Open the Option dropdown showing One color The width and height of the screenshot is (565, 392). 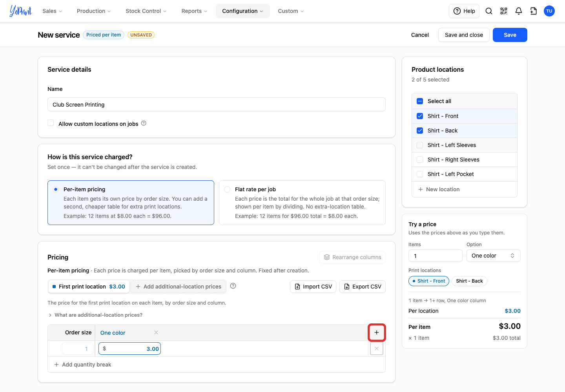[x=494, y=256]
